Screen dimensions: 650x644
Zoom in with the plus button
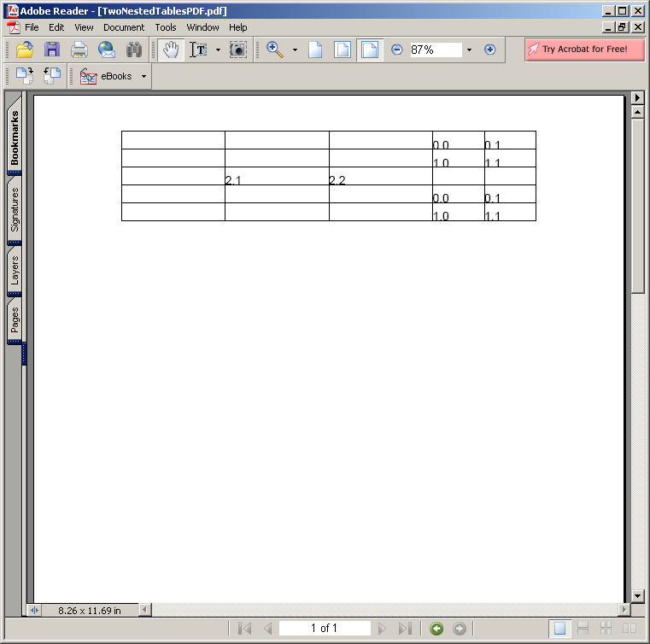489,50
